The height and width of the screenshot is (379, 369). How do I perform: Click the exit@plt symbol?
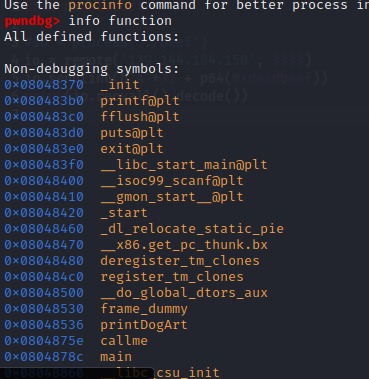(x=132, y=149)
